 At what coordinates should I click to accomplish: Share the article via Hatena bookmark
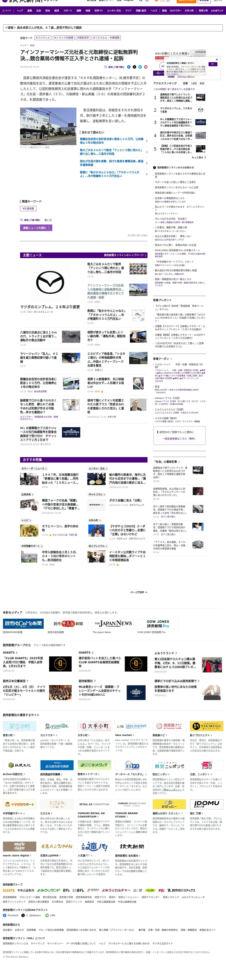[x=140, y=67]
